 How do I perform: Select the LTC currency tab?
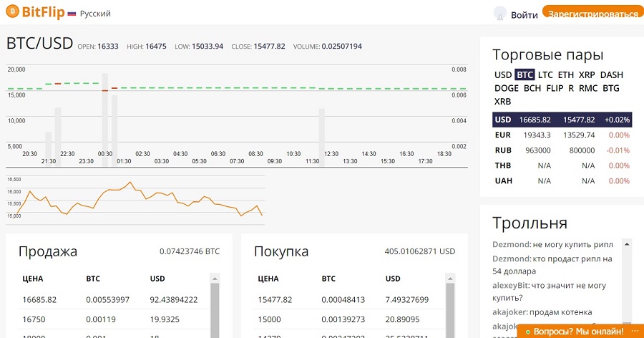coord(545,75)
